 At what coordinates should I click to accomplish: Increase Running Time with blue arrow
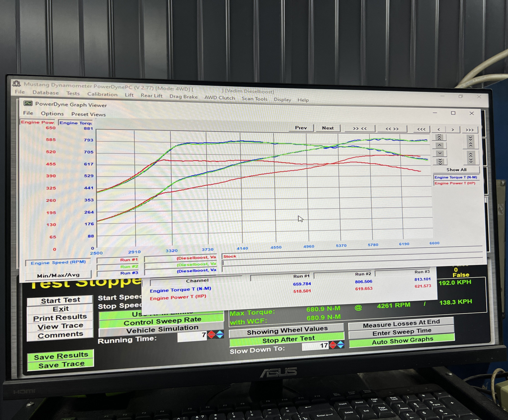[220, 335]
